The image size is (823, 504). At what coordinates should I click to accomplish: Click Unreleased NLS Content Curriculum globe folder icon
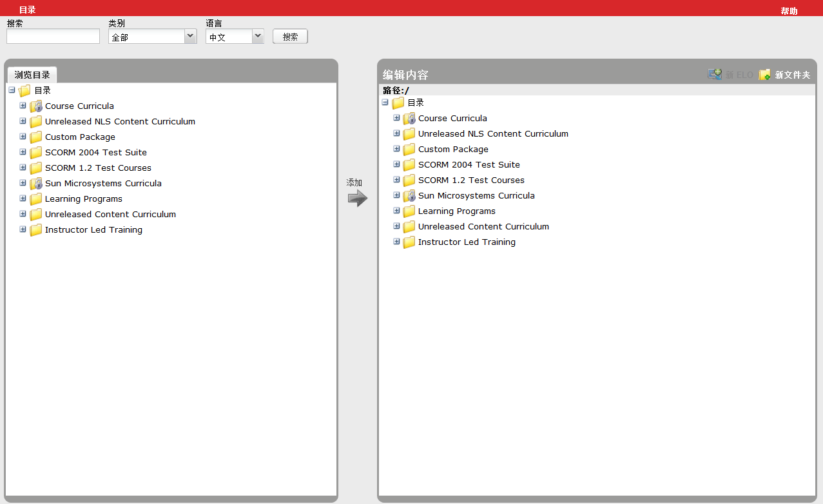tap(35, 121)
